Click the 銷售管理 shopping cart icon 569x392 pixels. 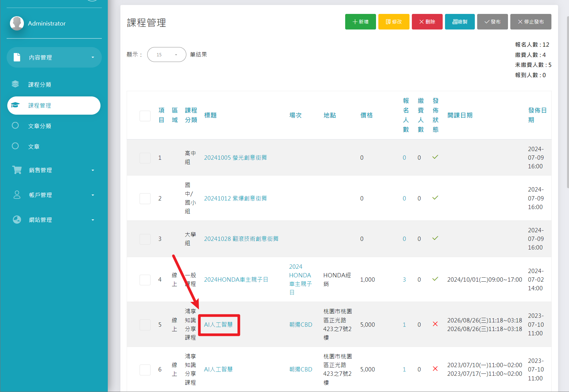click(x=17, y=170)
